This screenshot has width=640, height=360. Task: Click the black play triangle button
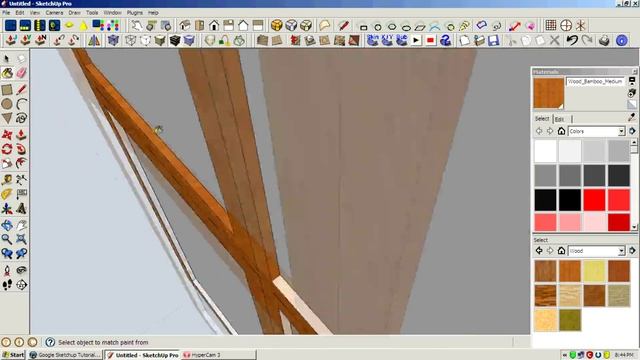pyautogui.click(x=416, y=40)
